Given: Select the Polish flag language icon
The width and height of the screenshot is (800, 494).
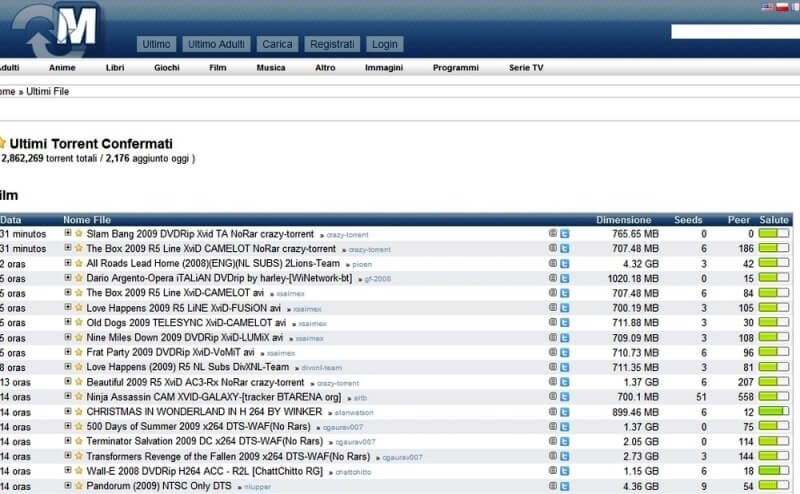Looking at the screenshot, I should point(783,7).
